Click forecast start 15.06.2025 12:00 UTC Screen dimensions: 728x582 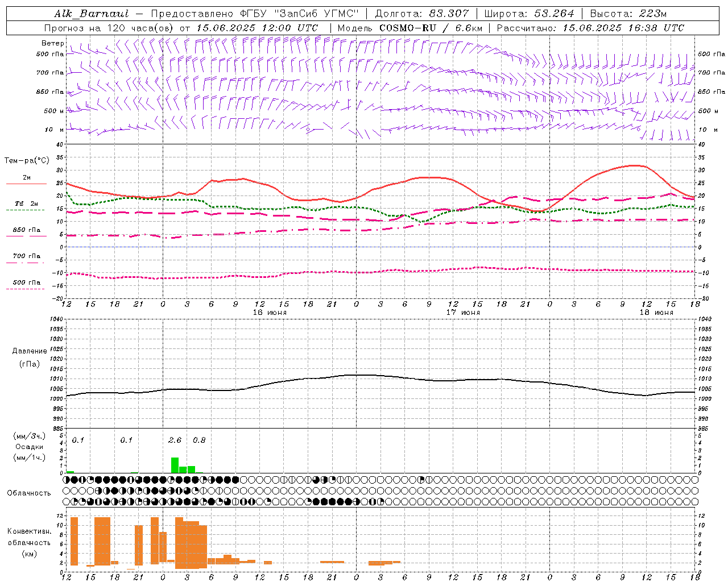(258, 28)
